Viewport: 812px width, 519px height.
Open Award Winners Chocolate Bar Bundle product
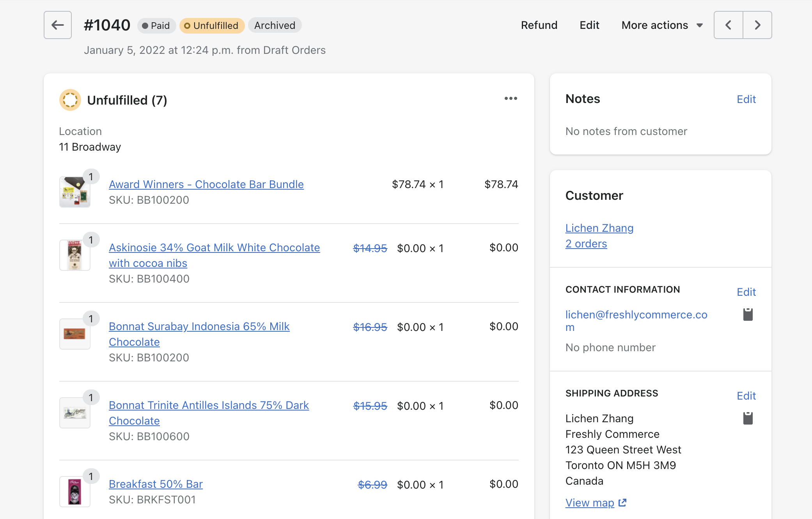[x=206, y=184]
